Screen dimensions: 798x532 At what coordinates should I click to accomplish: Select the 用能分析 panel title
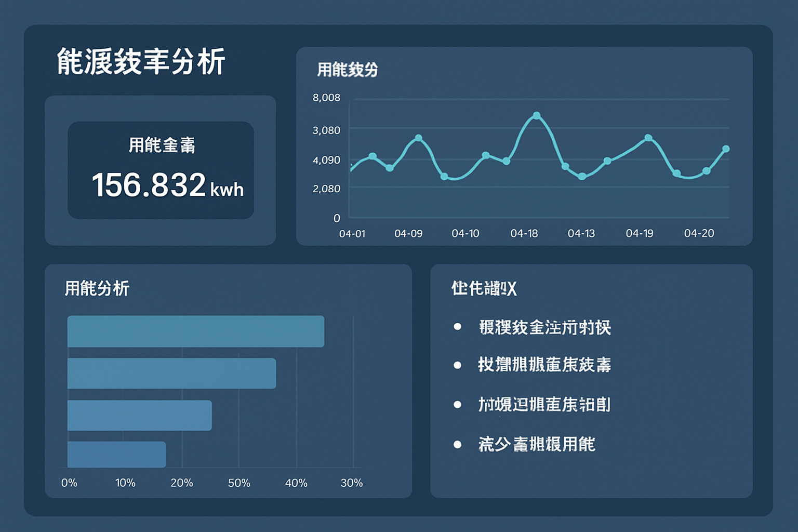[x=98, y=288]
